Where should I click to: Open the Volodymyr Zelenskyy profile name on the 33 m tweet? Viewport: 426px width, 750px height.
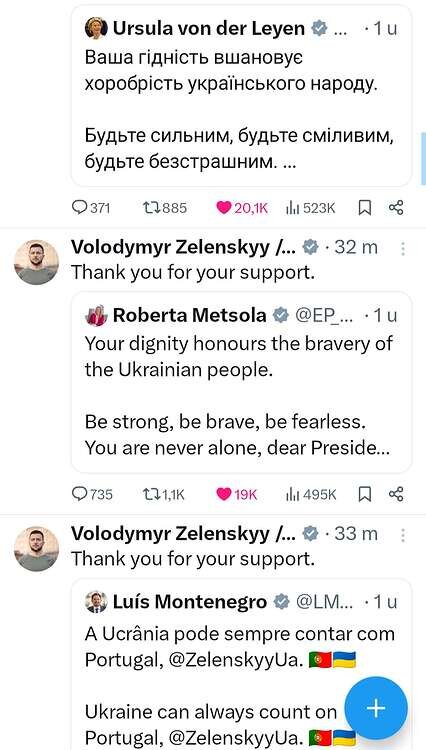[184, 534]
